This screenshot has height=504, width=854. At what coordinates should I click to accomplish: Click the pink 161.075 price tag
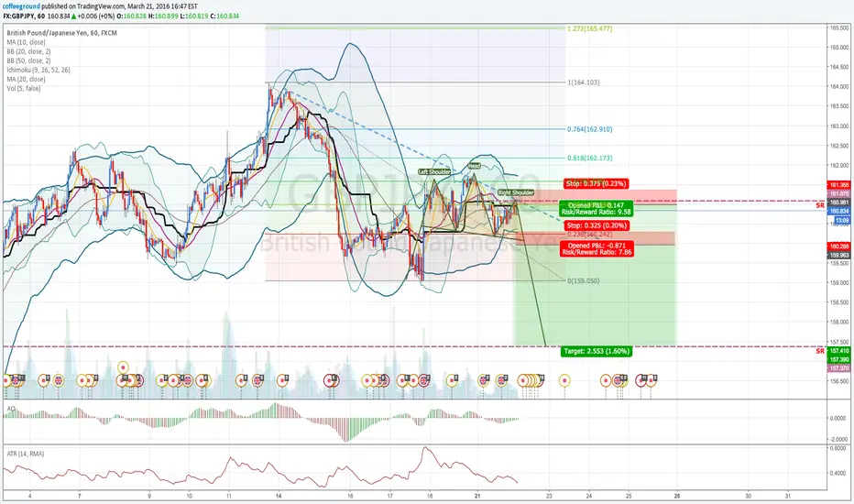[x=838, y=193]
